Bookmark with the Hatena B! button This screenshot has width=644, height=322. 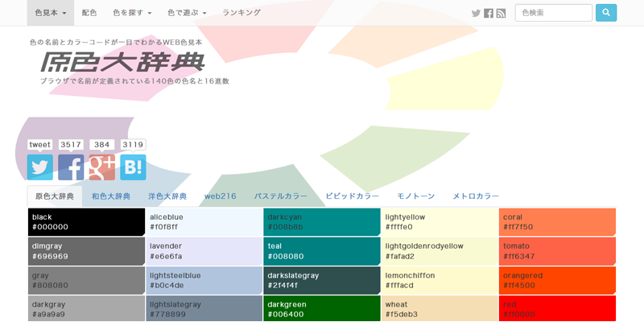(133, 167)
